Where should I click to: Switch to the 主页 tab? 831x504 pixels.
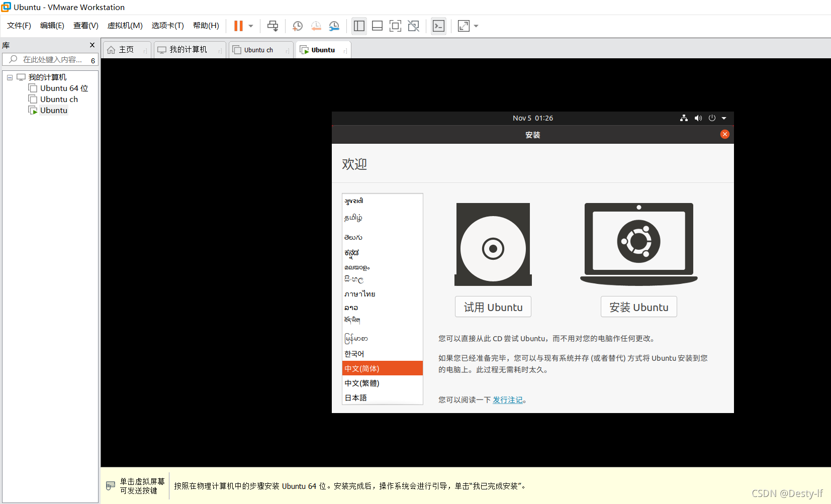(126, 50)
